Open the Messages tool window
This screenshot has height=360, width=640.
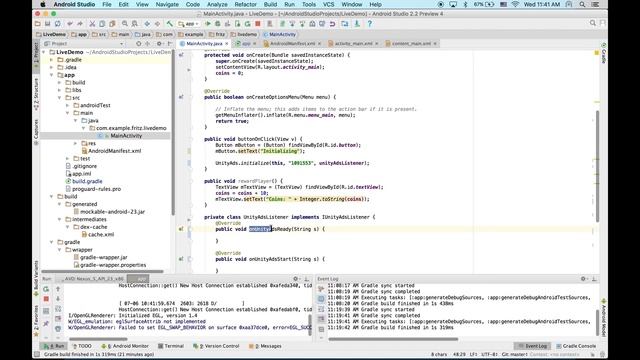265,346
